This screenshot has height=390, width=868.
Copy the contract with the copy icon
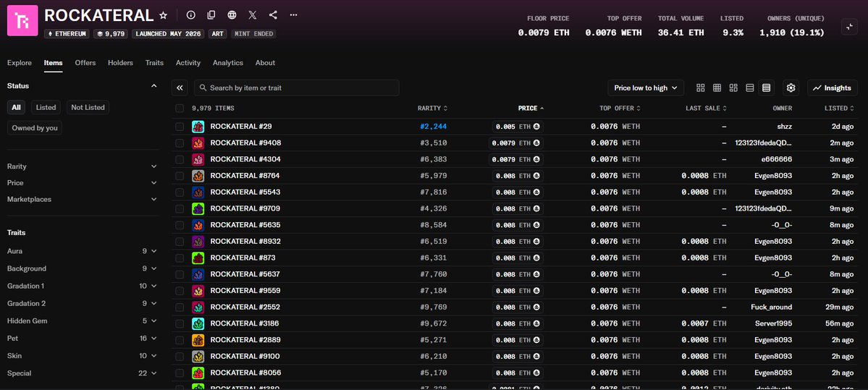(x=211, y=15)
